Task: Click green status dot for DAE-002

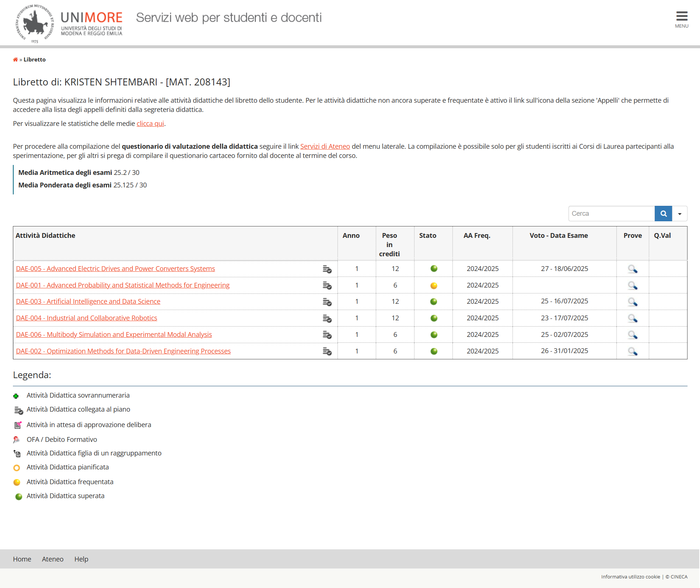Action: coord(434,352)
